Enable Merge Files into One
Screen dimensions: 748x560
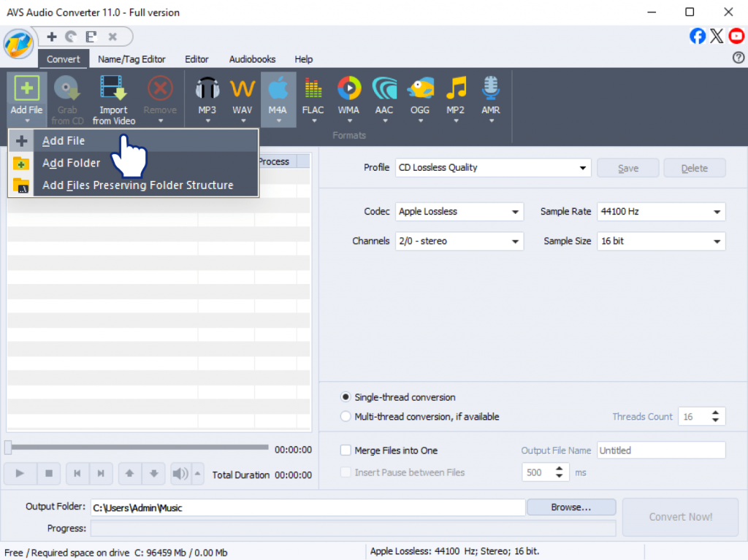[346, 450]
